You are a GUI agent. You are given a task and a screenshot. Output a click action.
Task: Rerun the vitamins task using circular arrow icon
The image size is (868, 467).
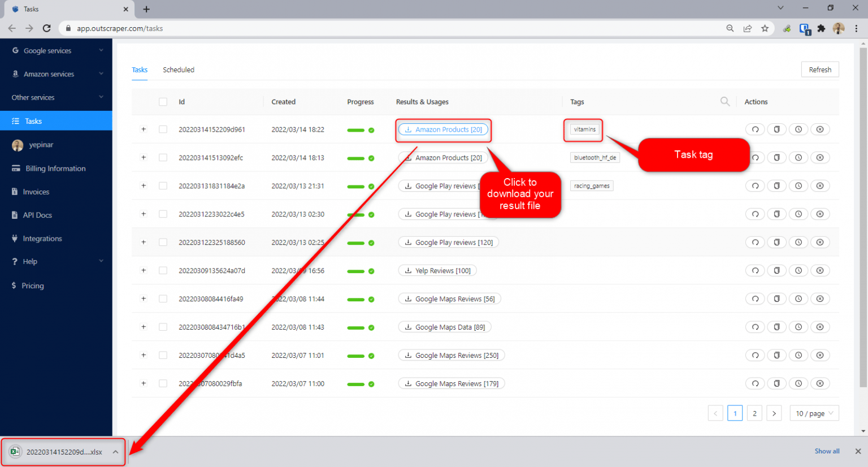tap(756, 129)
